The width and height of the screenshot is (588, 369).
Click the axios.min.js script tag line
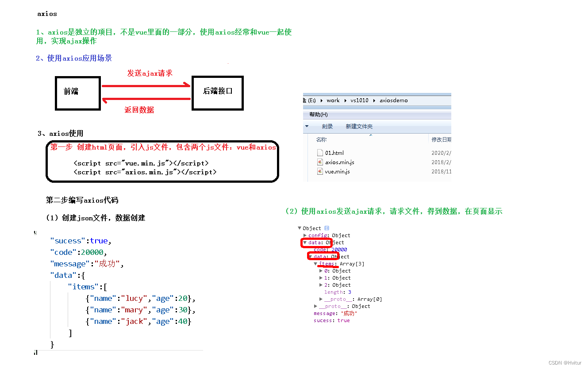[x=145, y=172]
